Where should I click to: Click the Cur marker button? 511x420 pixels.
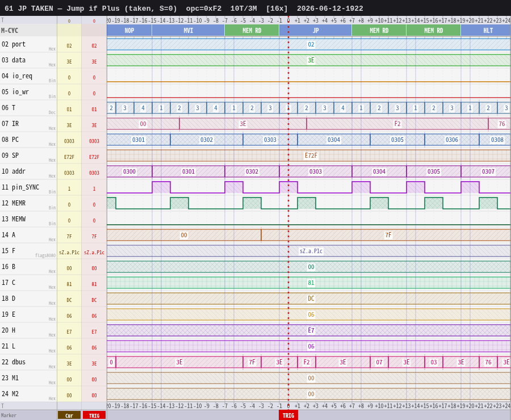click(x=69, y=415)
